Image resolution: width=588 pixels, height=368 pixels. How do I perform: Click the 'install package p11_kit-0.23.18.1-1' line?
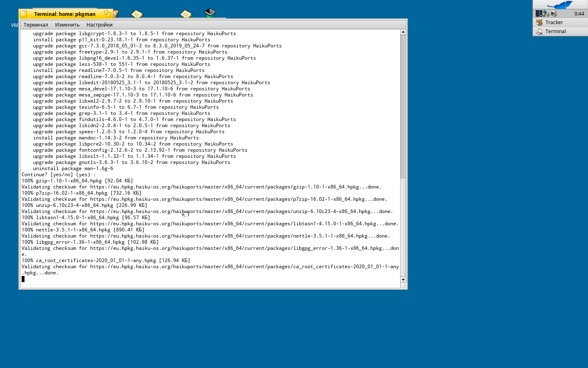(122, 40)
